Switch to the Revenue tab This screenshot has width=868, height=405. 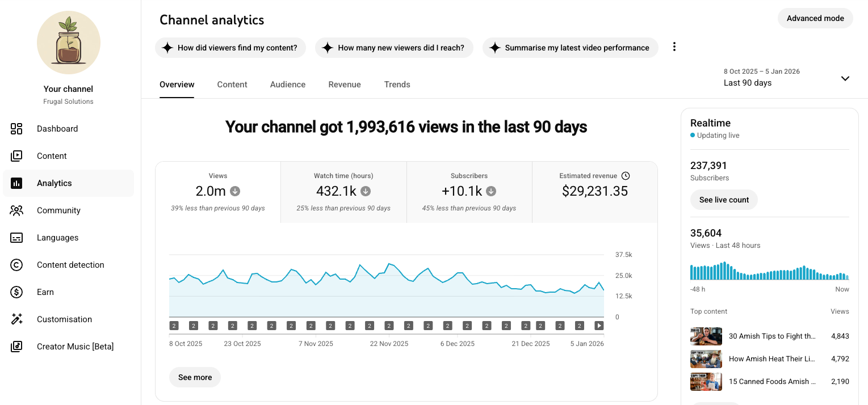click(x=345, y=85)
